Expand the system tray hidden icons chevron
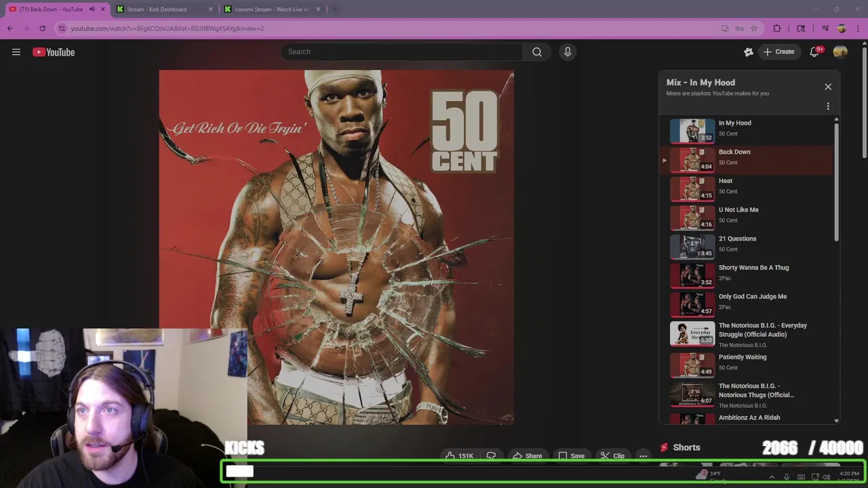This screenshot has width=868, height=488. click(772, 477)
